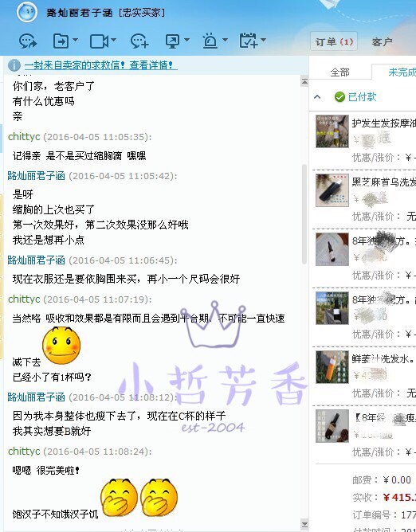This screenshot has height=532, width=416.
Task: Click the alarm reminder icon
Action: [210, 41]
